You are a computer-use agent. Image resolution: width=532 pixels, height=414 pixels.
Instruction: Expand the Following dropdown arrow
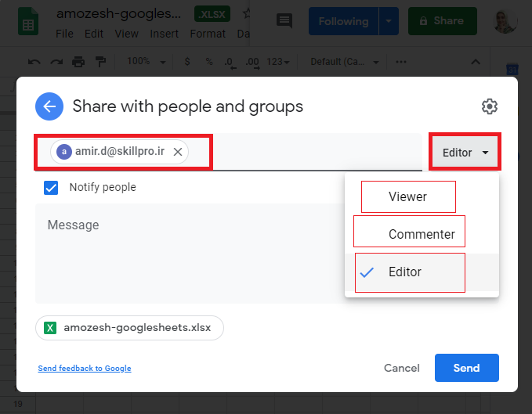tap(389, 21)
